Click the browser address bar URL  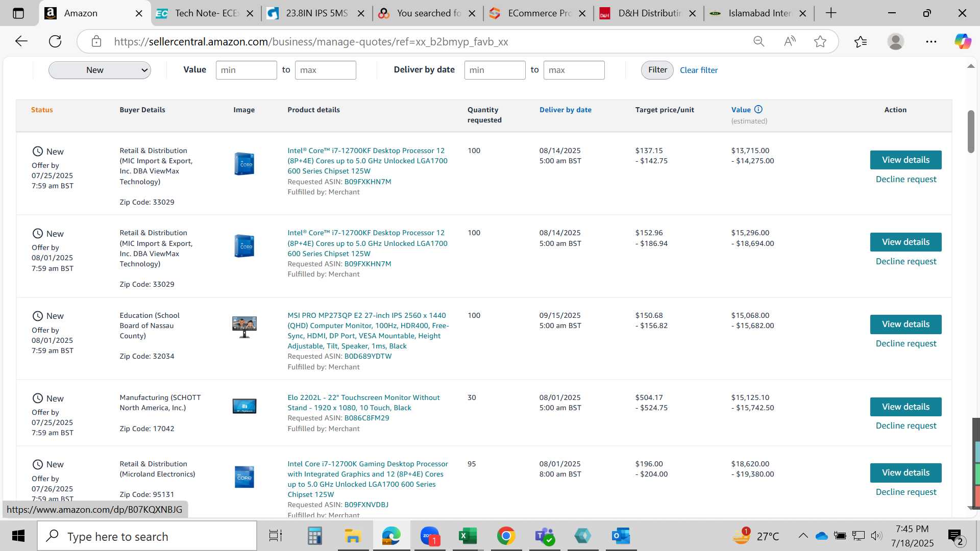311,41
